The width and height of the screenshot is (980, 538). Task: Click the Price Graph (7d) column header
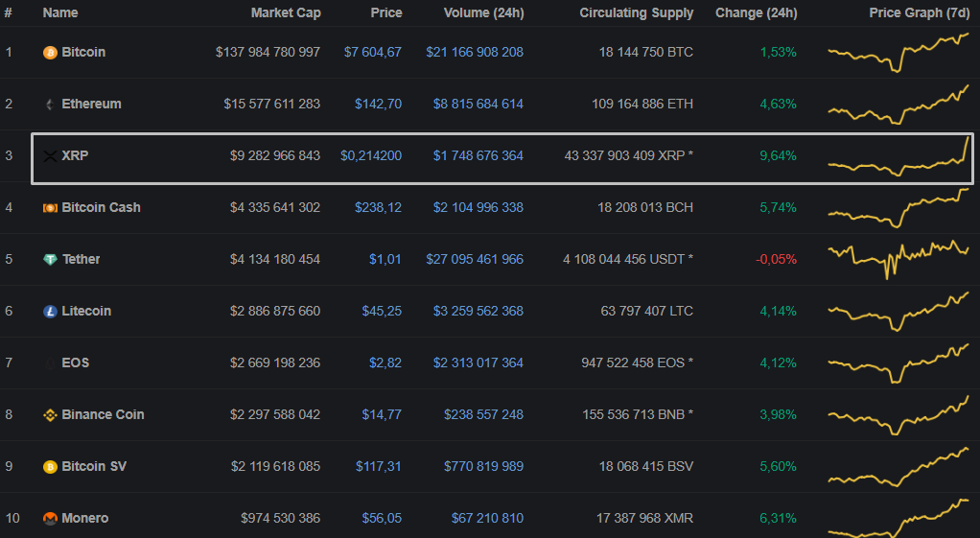point(920,12)
